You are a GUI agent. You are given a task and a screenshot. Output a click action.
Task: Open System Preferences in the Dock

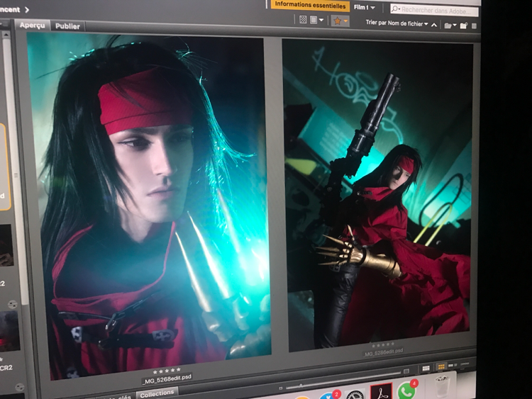pyautogui.click(x=355, y=395)
